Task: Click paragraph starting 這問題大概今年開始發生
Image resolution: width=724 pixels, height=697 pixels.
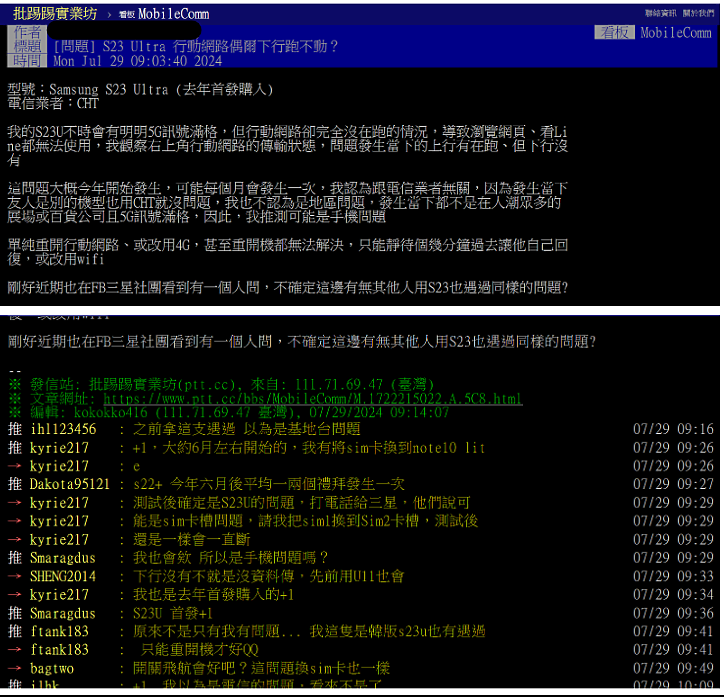Action: point(287,202)
